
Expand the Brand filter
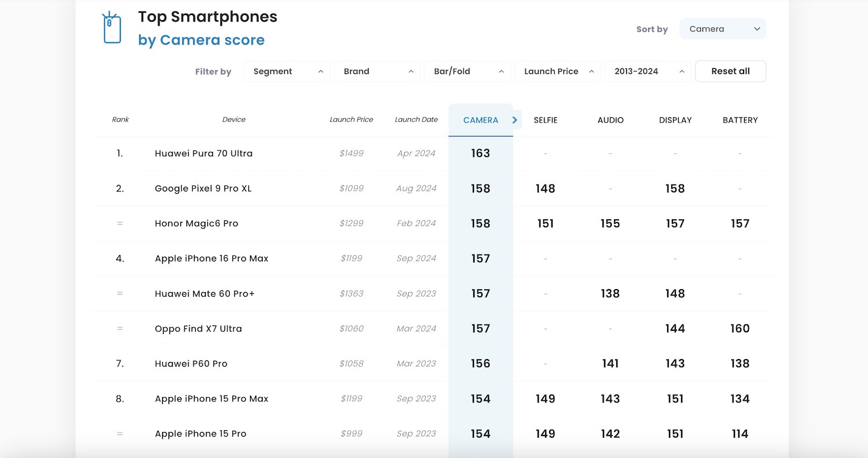tap(377, 71)
